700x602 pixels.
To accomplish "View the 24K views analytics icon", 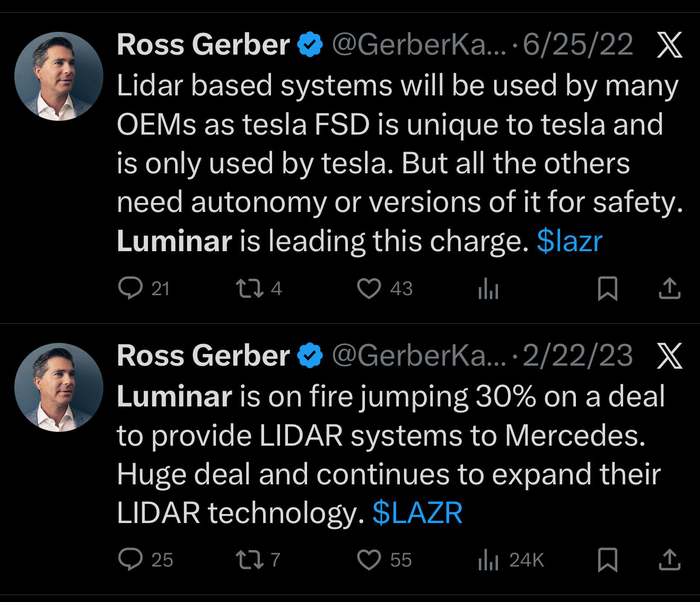I will 488,561.
